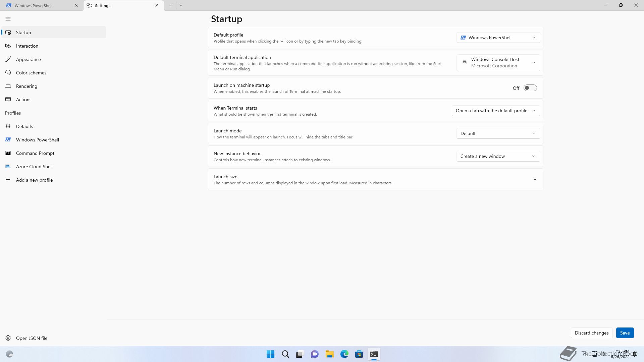The height and width of the screenshot is (362, 644).
Task: Go to Actions settings page
Action: [x=54, y=100]
